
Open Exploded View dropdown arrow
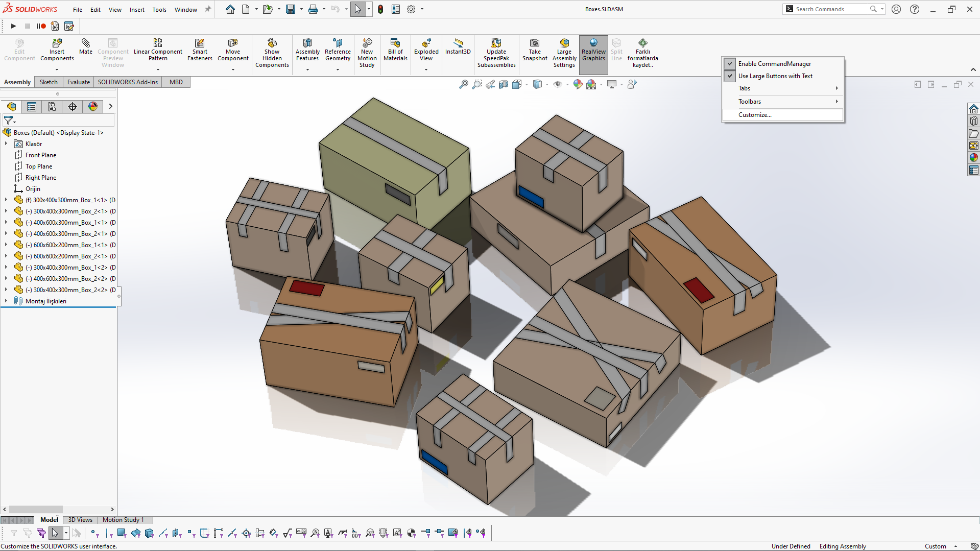(426, 69)
